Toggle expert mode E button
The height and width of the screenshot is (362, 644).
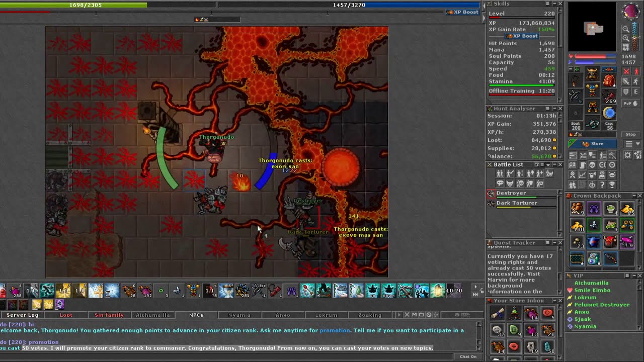pos(636,92)
